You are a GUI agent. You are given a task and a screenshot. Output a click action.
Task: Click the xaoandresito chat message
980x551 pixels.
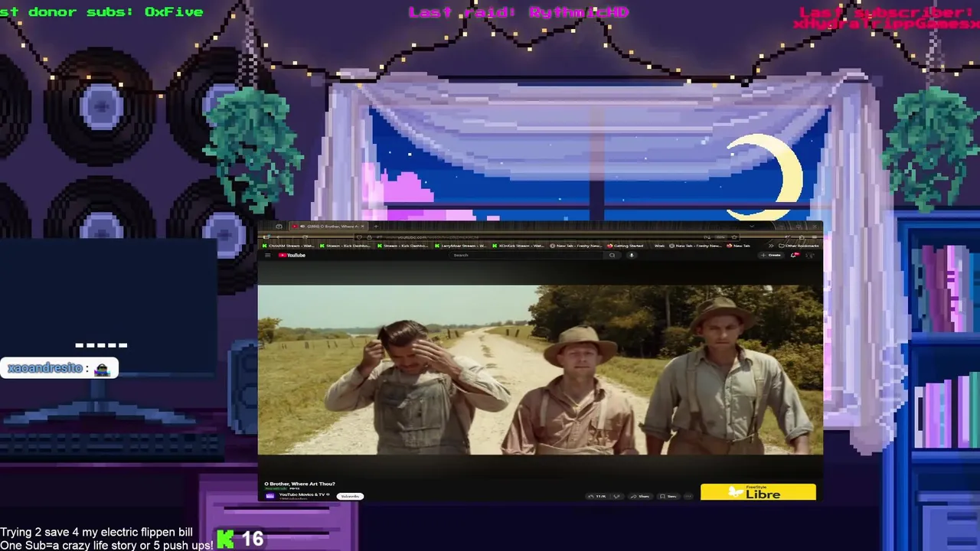pos(60,368)
